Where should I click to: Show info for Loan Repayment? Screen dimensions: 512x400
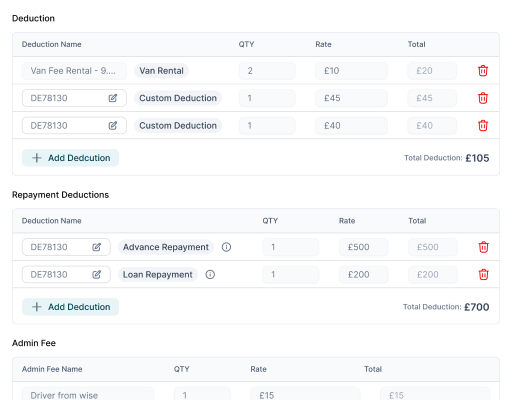click(x=210, y=274)
